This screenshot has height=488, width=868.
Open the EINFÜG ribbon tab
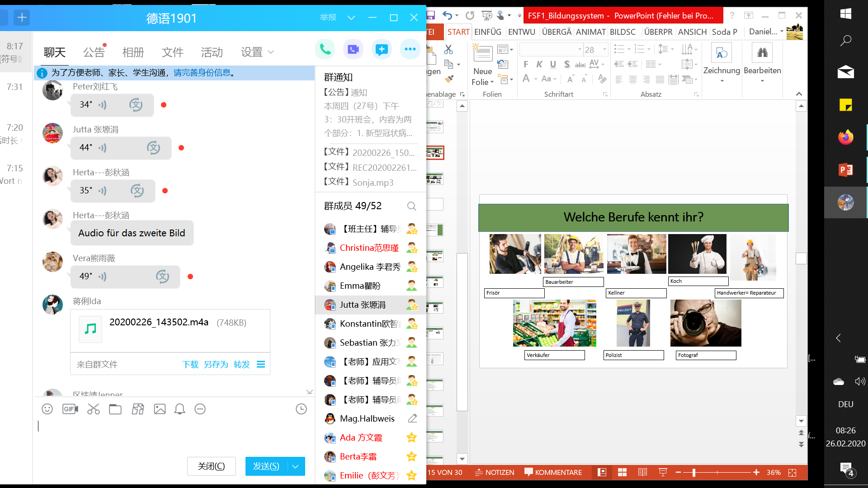point(488,32)
